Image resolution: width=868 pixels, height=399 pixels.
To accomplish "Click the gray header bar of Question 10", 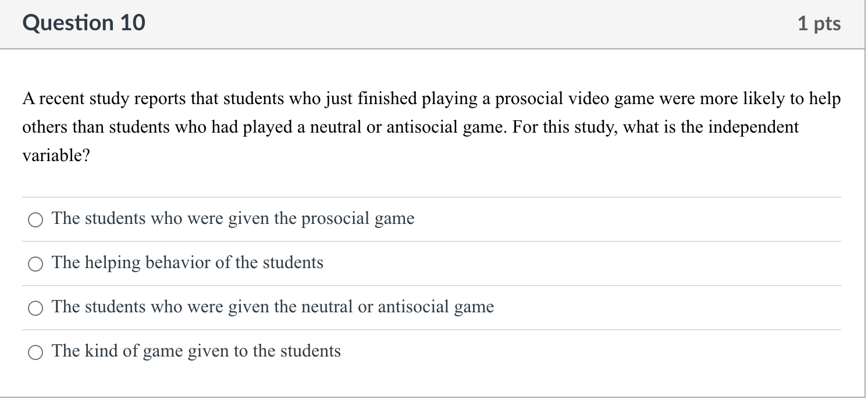I will tap(431, 23).
